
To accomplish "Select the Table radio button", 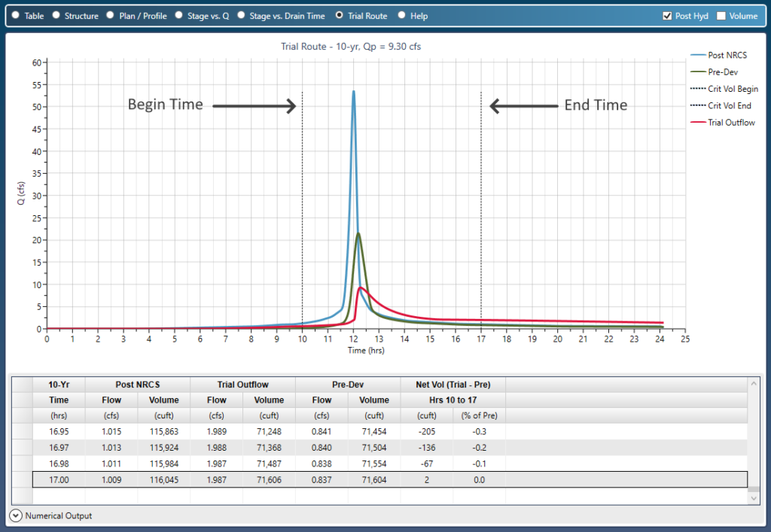I will pos(16,16).
